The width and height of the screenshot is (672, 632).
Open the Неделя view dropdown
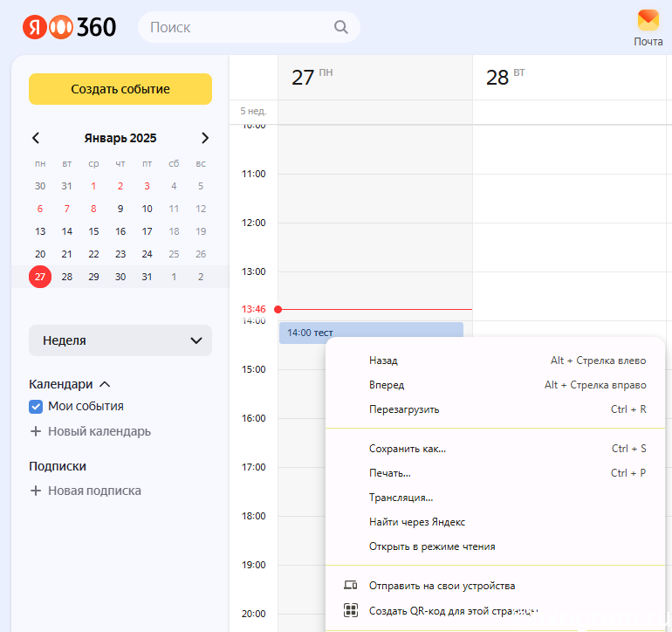point(120,340)
